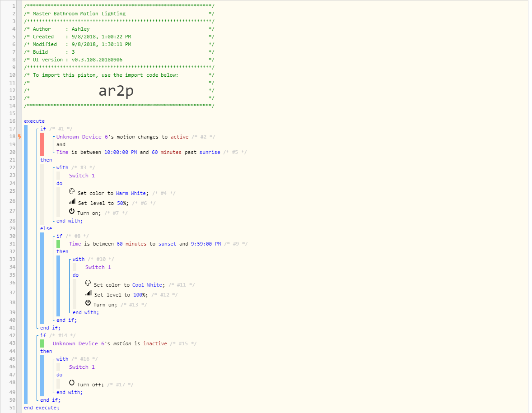Click the 'Warm White' color value
This screenshot has height=413, width=532.
[x=131, y=193]
